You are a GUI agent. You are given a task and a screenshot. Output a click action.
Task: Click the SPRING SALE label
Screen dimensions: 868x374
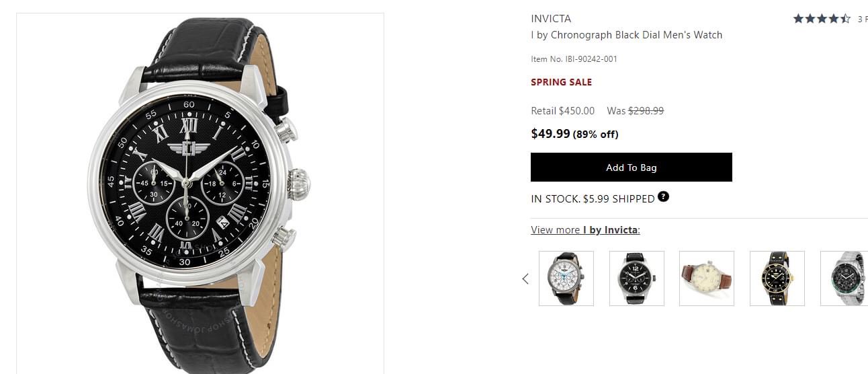click(x=561, y=82)
